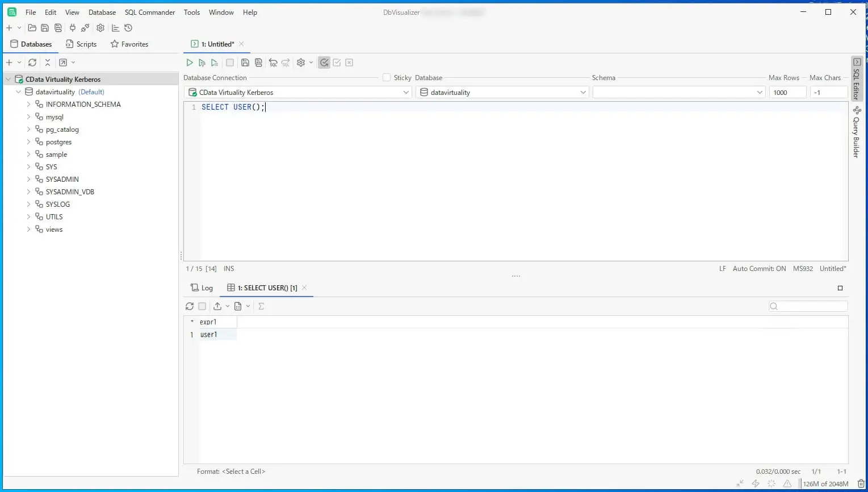Click the garbage collection trash icon in status bar
Viewport: 868px width, 492px height.
861,484
